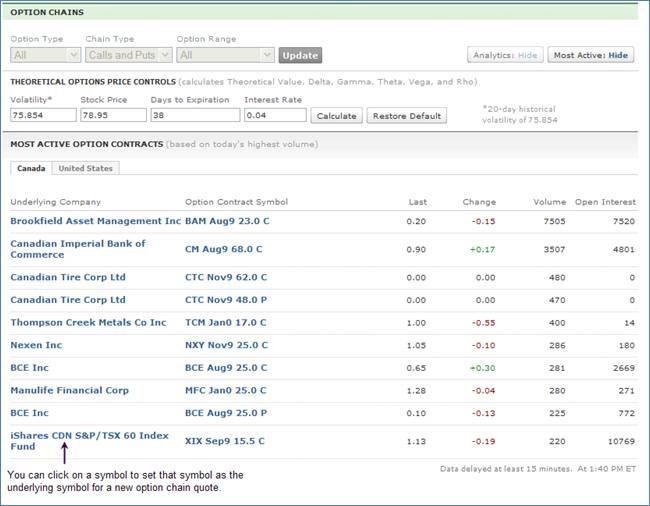Select the Canada tab
The width and height of the screenshot is (650, 506).
coord(31,168)
